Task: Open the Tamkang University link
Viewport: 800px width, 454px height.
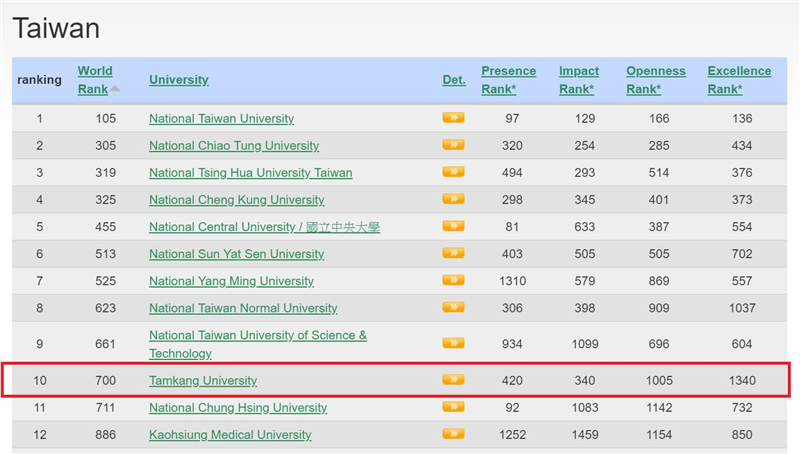Action: point(203,381)
